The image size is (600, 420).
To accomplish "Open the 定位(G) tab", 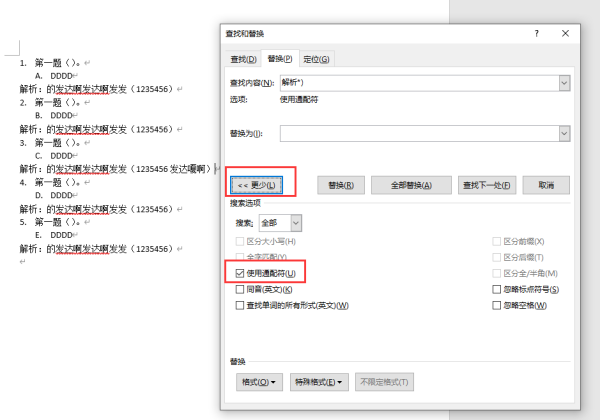I will pyautogui.click(x=316, y=59).
